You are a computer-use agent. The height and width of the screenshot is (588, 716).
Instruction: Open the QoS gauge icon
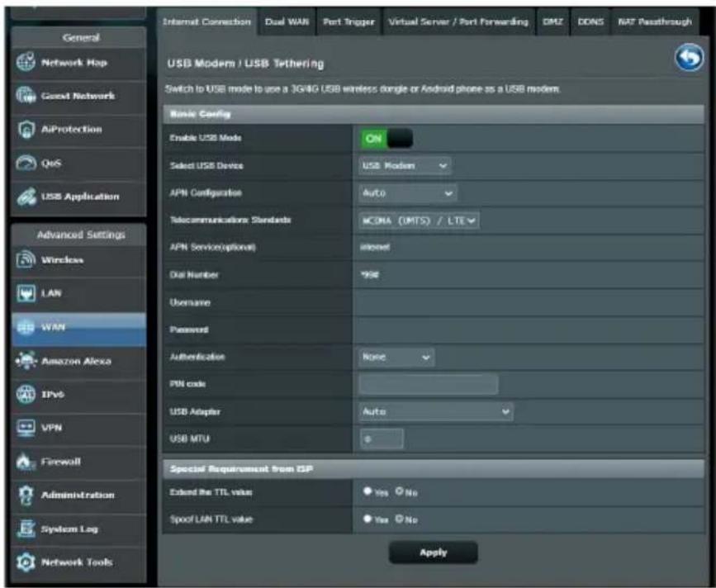tap(26, 163)
